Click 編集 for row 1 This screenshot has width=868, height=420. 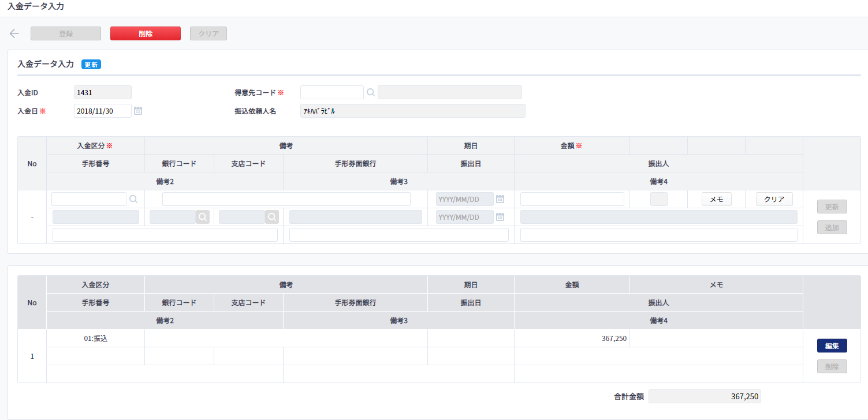click(x=832, y=346)
